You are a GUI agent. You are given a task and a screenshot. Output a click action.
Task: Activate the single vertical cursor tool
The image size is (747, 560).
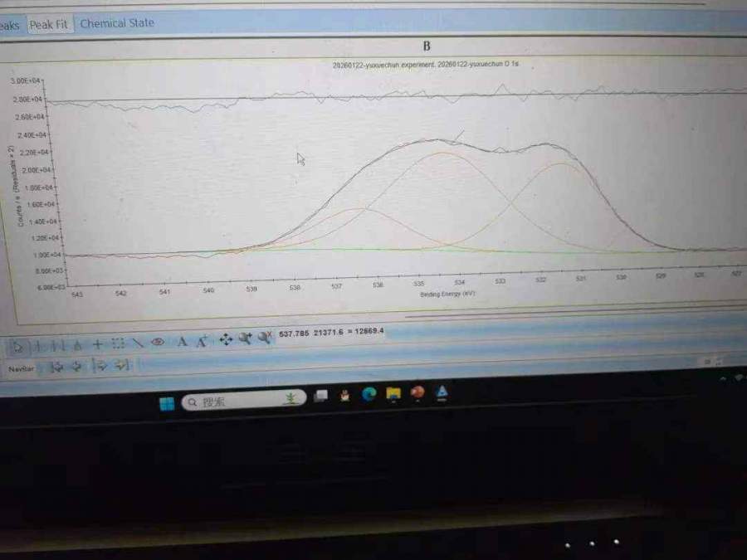(37, 346)
